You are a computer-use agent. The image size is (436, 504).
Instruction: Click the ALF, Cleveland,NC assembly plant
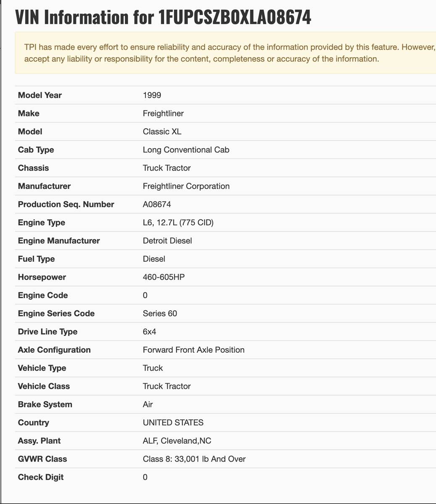177,441
